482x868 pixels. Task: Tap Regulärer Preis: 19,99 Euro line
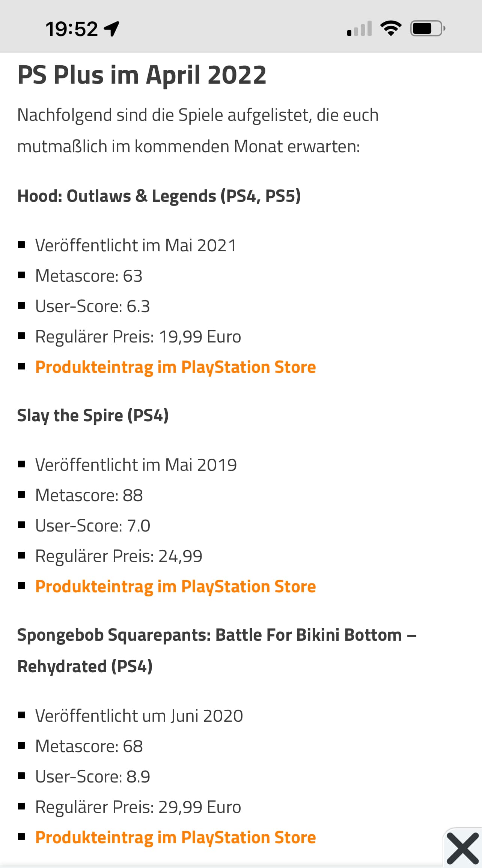138,336
